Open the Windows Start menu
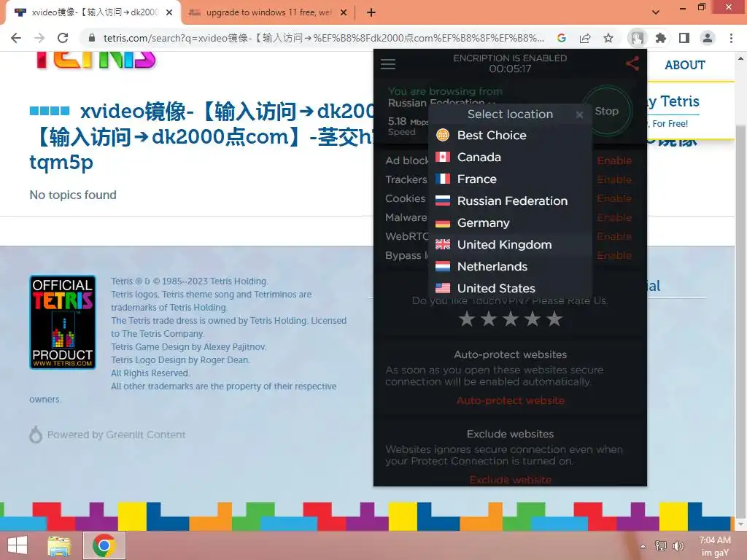 click(18, 545)
